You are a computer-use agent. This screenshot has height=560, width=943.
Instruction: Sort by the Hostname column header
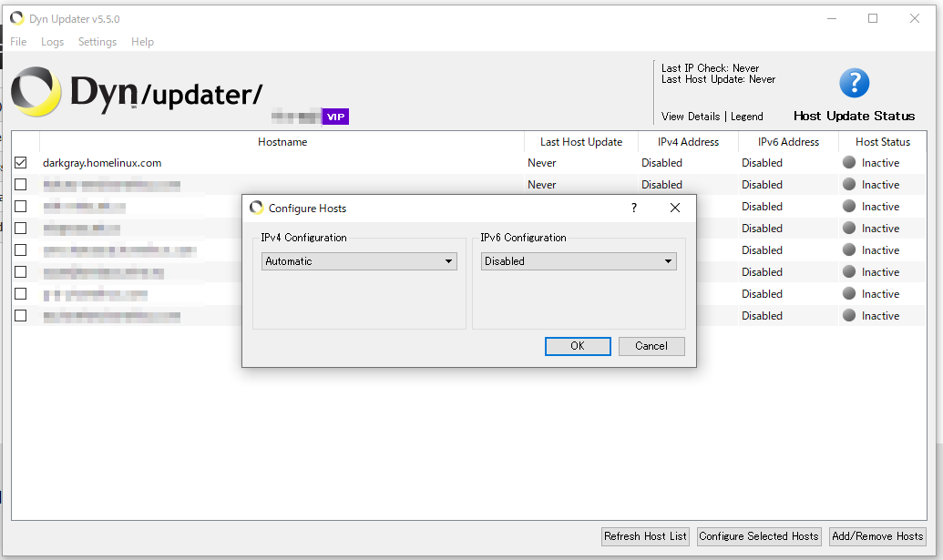coord(282,142)
